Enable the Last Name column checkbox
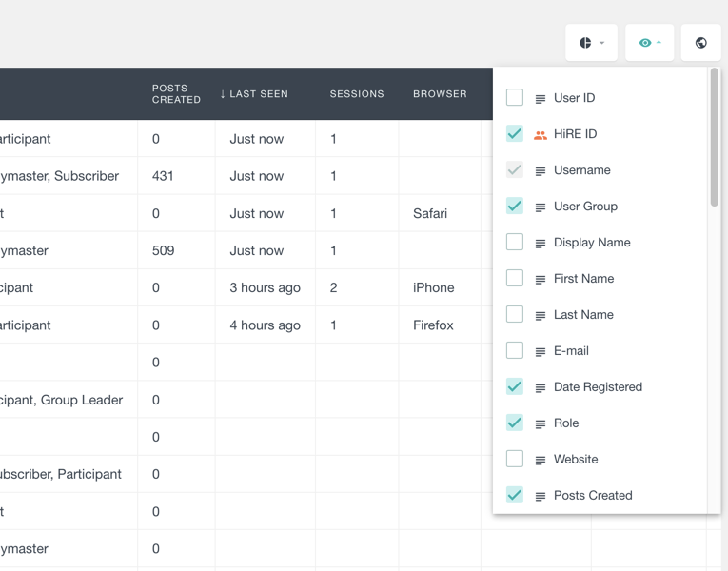Image resolution: width=728 pixels, height=571 pixels. (x=515, y=314)
